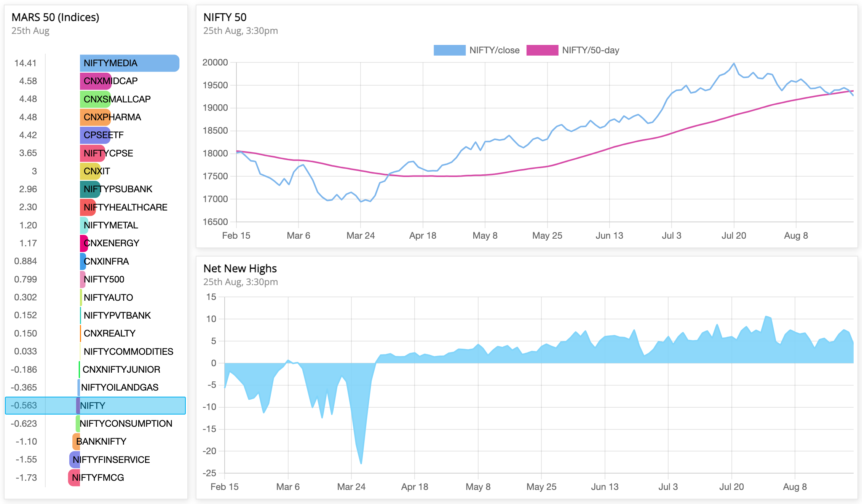The image size is (862, 504).
Task: Click the NIFTY 50 chart title
Action: pyautogui.click(x=225, y=18)
